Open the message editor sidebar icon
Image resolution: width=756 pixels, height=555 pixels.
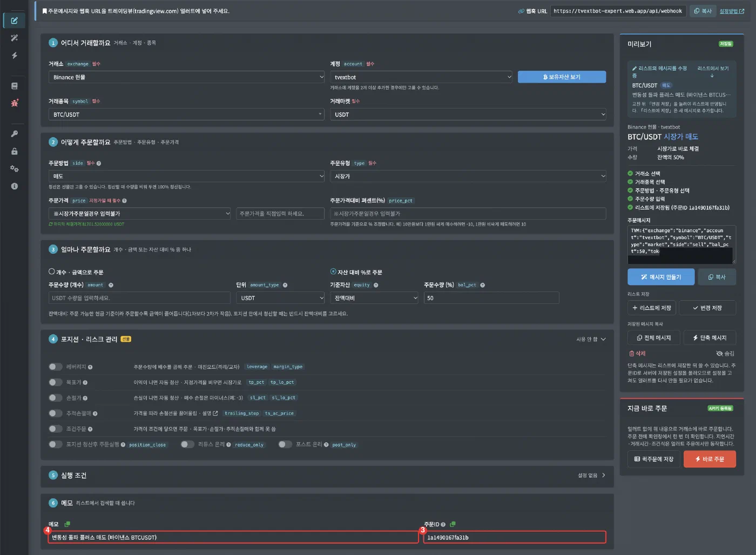[15, 21]
